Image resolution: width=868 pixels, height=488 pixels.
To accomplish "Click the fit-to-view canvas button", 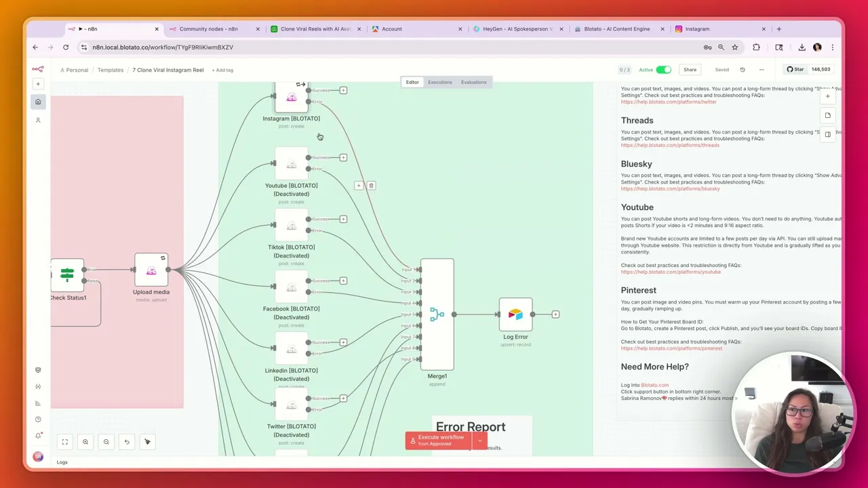I will click(65, 442).
